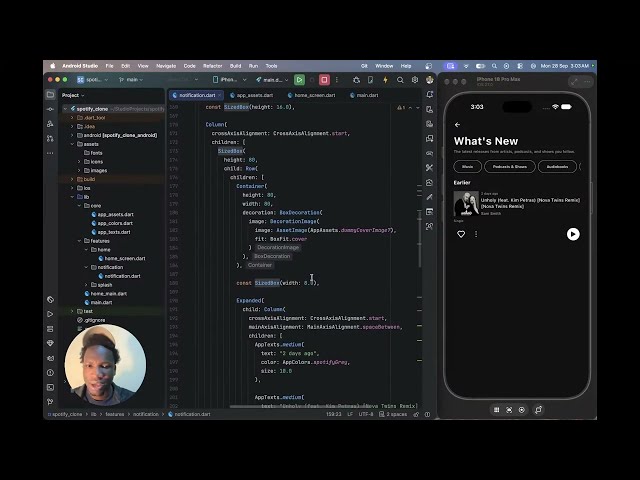
Task: Open app_texts.dart in project tree
Action: (x=111, y=232)
